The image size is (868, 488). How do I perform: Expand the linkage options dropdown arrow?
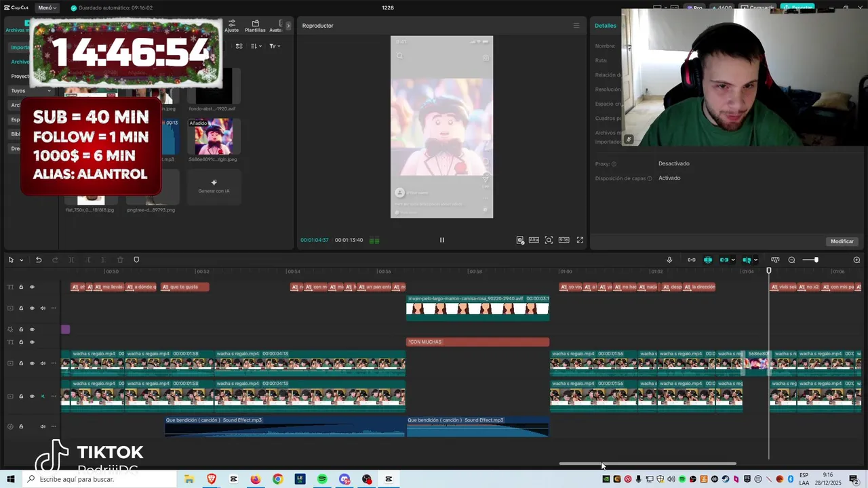pyautogui.click(x=733, y=260)
